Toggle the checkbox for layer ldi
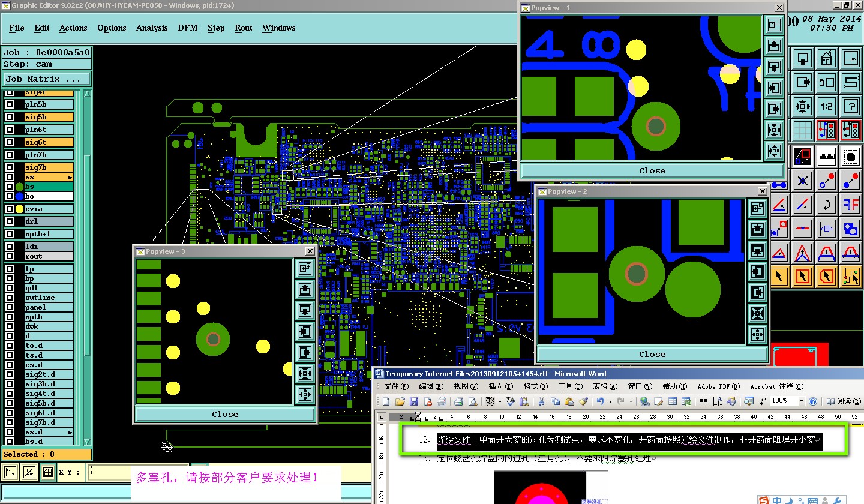Viewport: 864px width, 504px height. [x=10, y=247]
